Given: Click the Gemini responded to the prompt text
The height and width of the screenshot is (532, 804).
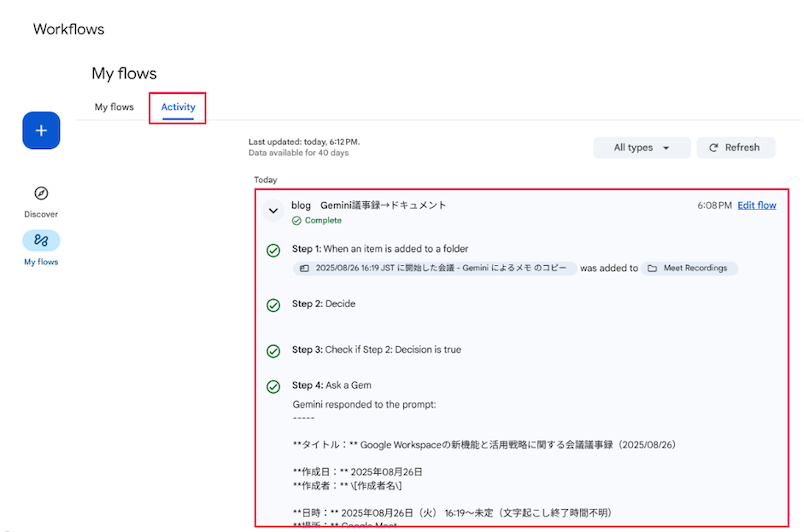Looking at the screenshot, I should (364, 404).
